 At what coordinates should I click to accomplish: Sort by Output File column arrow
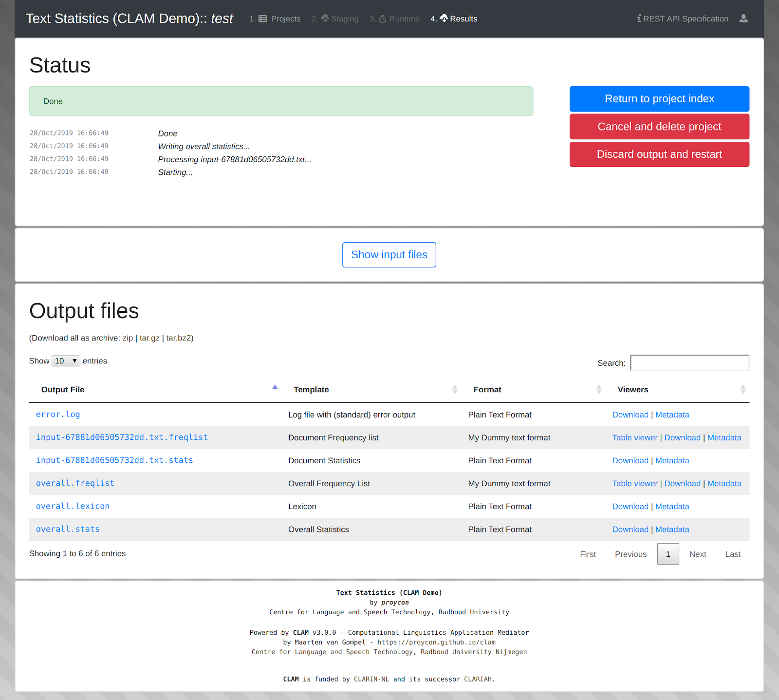275,388
